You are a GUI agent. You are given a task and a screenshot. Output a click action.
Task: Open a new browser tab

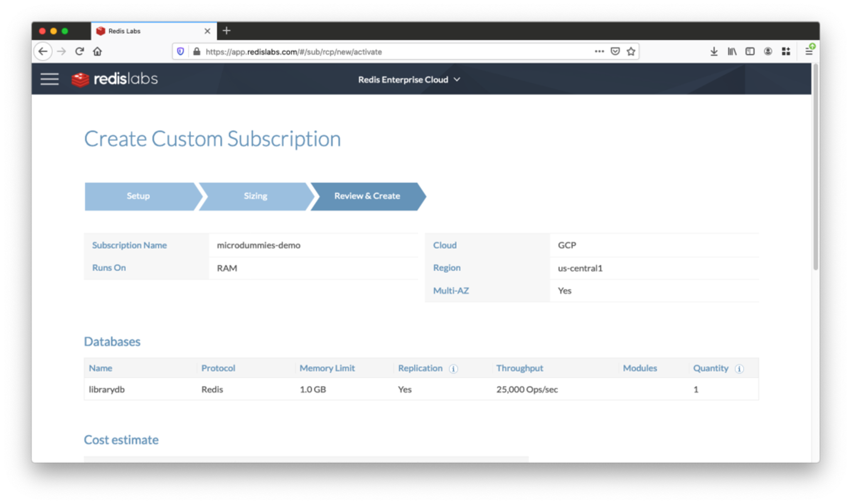[226, 31]
